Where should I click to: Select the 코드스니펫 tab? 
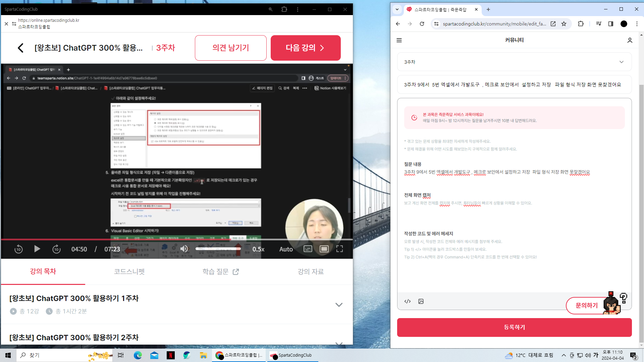pyautogui.click(x=129, y=271)
